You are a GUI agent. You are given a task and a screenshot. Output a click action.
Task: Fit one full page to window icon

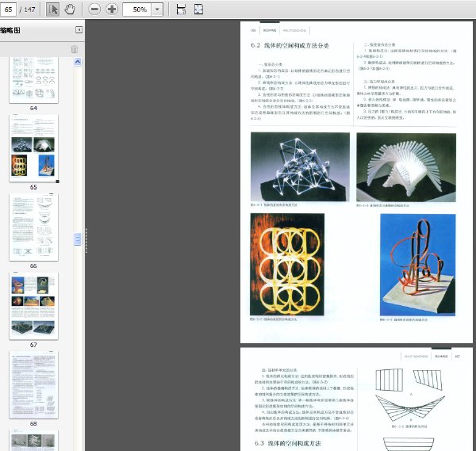click(198, 10)
